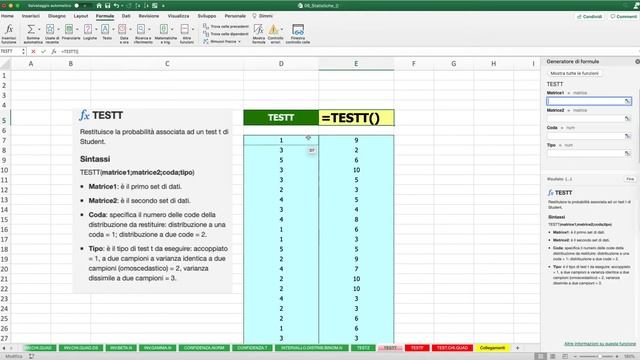The image size is (640, 360).
Task: Click the Home icon in the title bar
Action: (99, 6)
